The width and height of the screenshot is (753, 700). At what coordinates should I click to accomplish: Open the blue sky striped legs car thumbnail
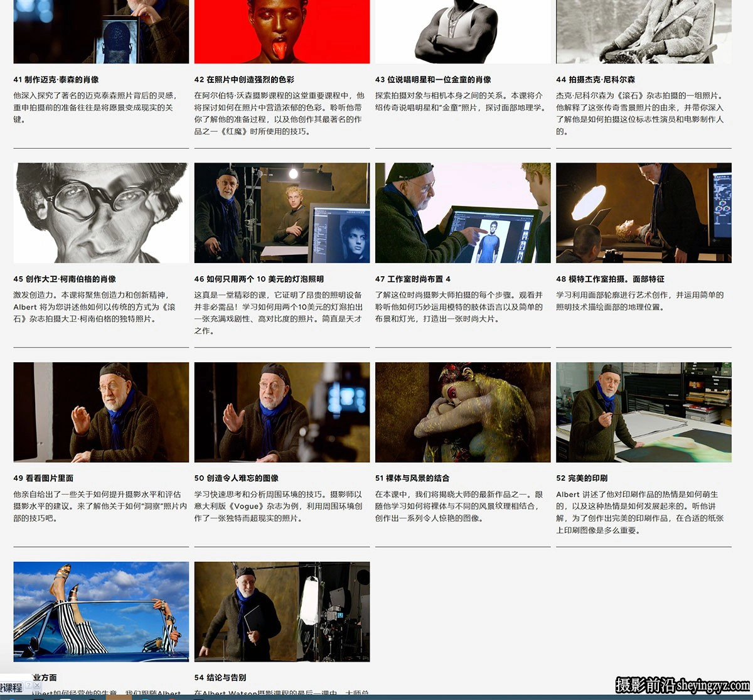coord(101,611)
